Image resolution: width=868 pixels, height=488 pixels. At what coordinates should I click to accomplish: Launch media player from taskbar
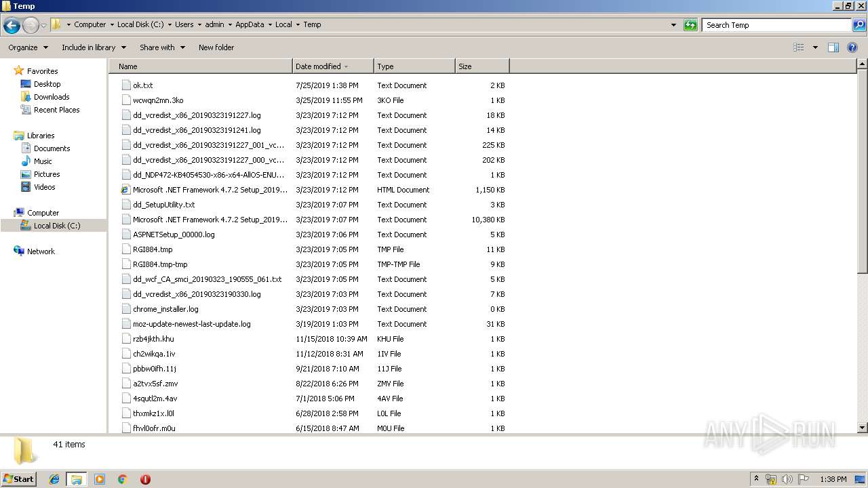pos(100,479)
